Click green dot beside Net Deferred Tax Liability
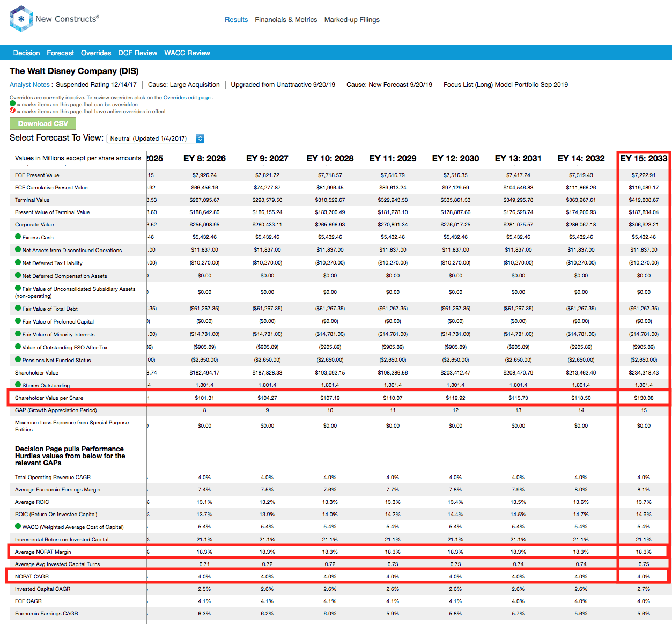The width and height of the screenshot is (672, 624). 18,262
